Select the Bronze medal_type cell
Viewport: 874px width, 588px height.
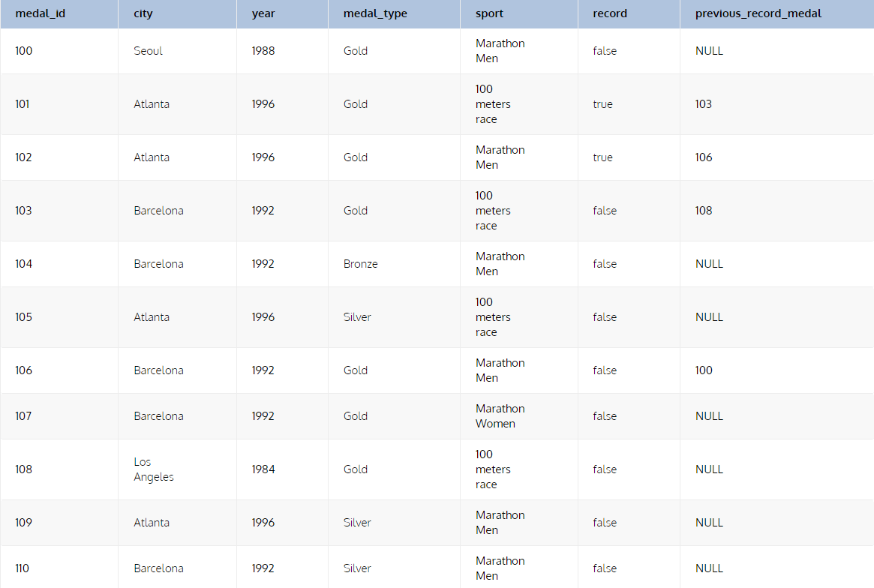361,264
